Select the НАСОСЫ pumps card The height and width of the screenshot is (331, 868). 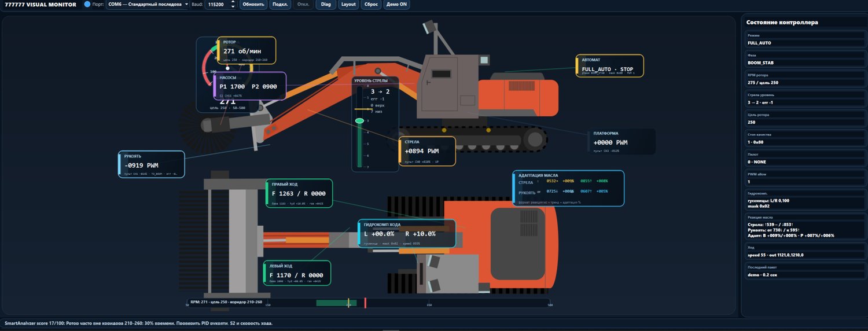(250, 86)
